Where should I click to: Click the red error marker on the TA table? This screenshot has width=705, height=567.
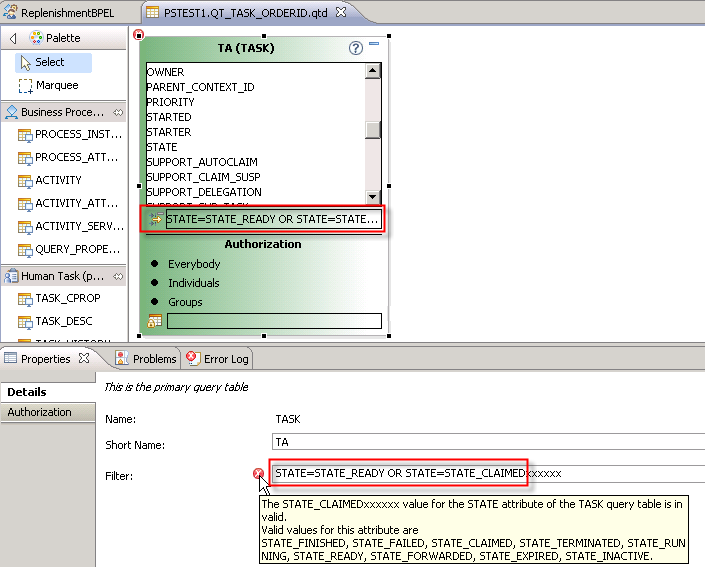pyautogui.click(x=139, y=34)
